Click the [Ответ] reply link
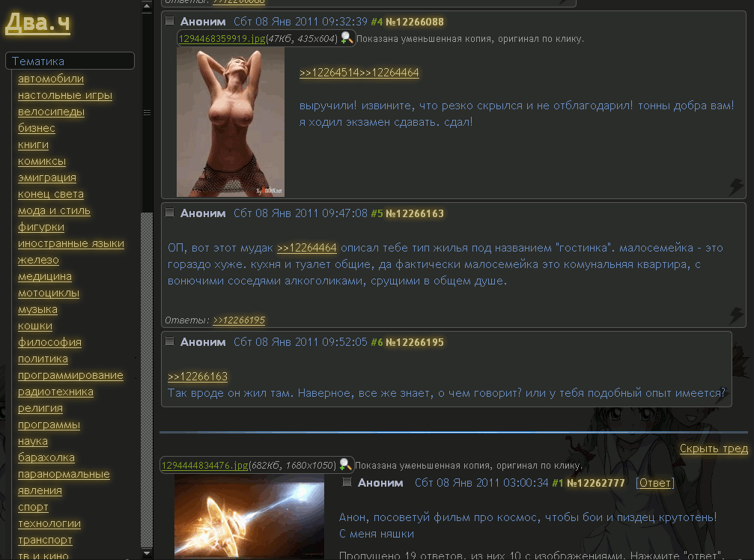The width and height of the screenshot is (754, 560). point(655,483)
